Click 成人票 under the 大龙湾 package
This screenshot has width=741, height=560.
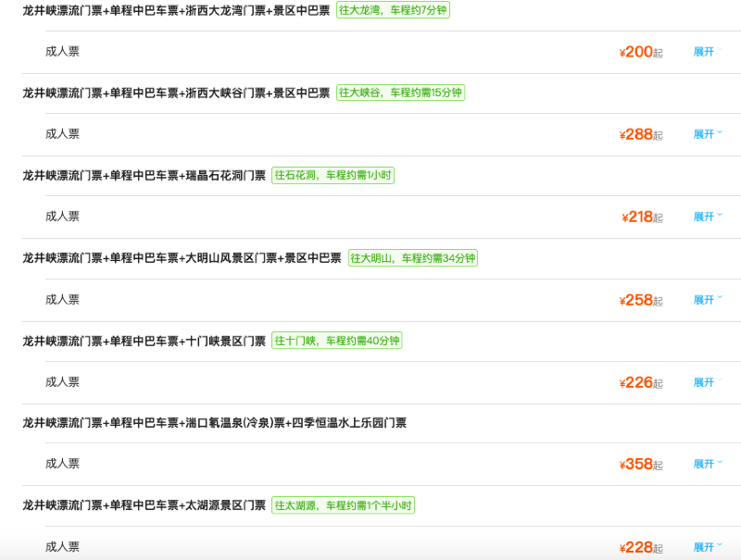coord(62,52)
